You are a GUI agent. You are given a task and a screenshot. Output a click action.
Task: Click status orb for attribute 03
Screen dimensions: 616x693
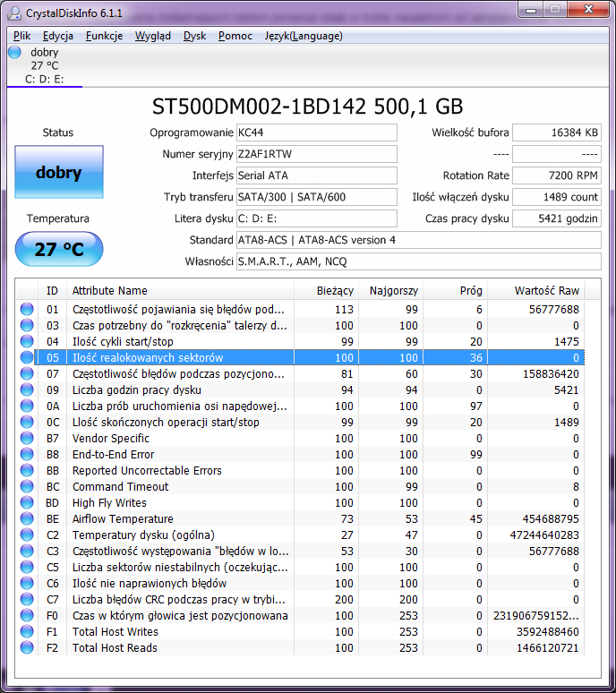(x=27, y=325)
